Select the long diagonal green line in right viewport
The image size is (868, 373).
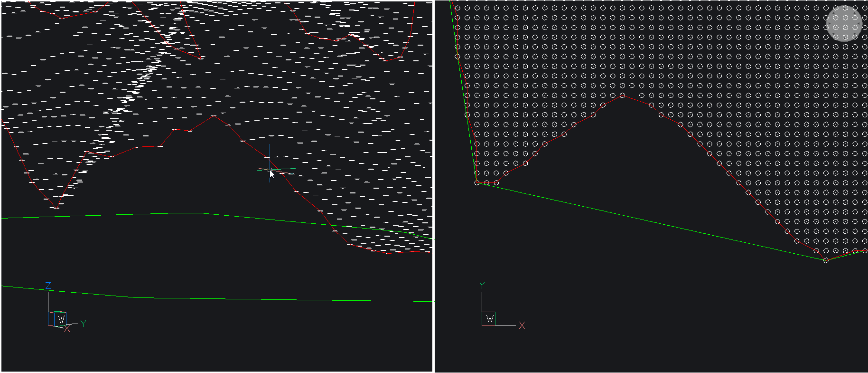(650, 221)
